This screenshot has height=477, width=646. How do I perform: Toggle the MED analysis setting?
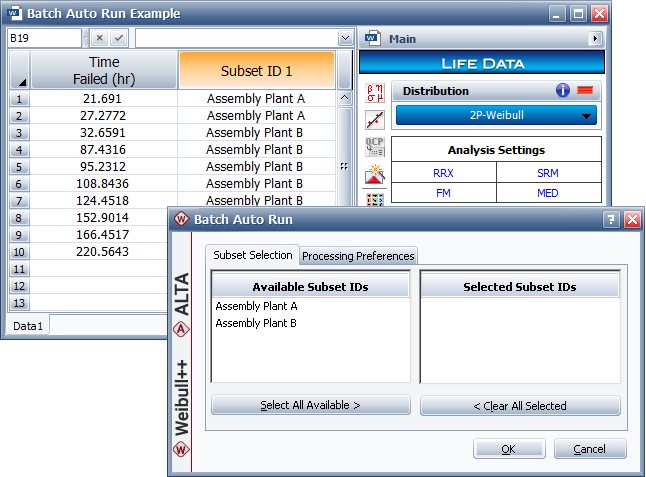coord(548,193)
